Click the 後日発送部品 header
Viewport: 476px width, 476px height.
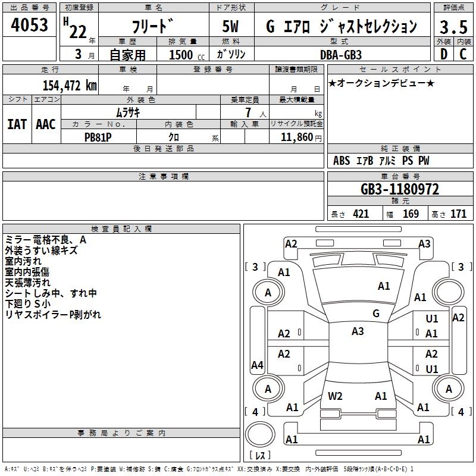[163, 149]
